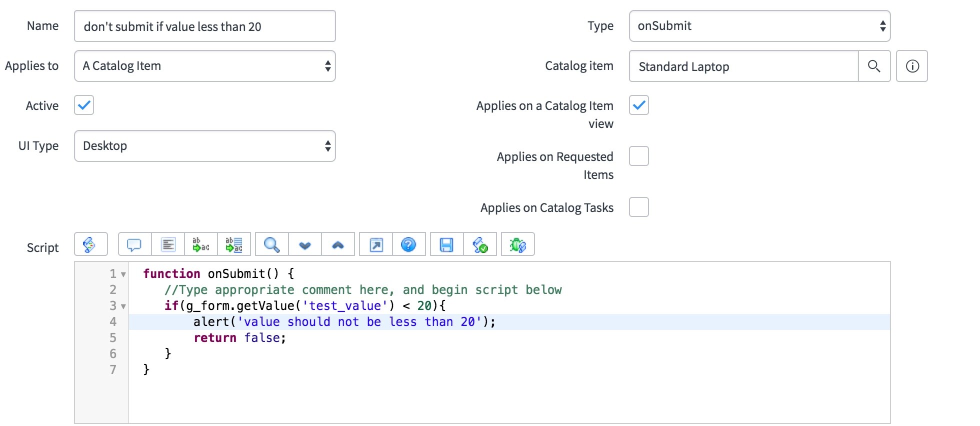
Task: Click the 'Name' field label
Action: (42, 25)
